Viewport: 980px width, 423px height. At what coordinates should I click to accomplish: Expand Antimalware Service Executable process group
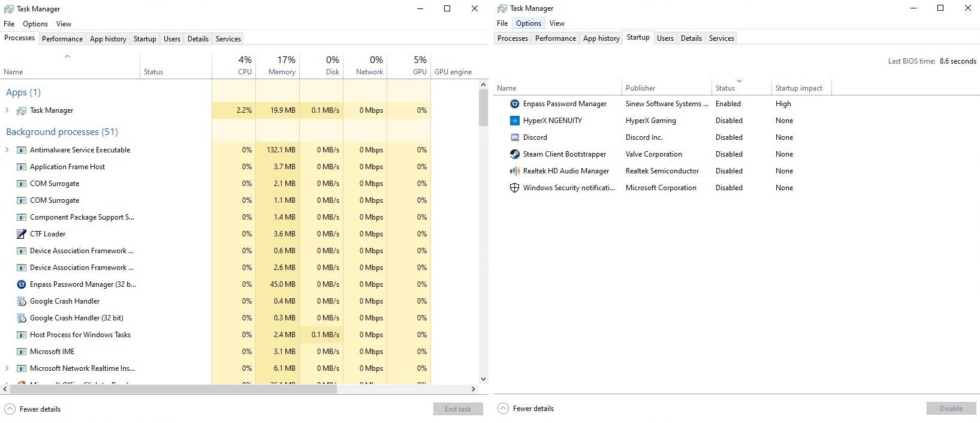[7, 150]
